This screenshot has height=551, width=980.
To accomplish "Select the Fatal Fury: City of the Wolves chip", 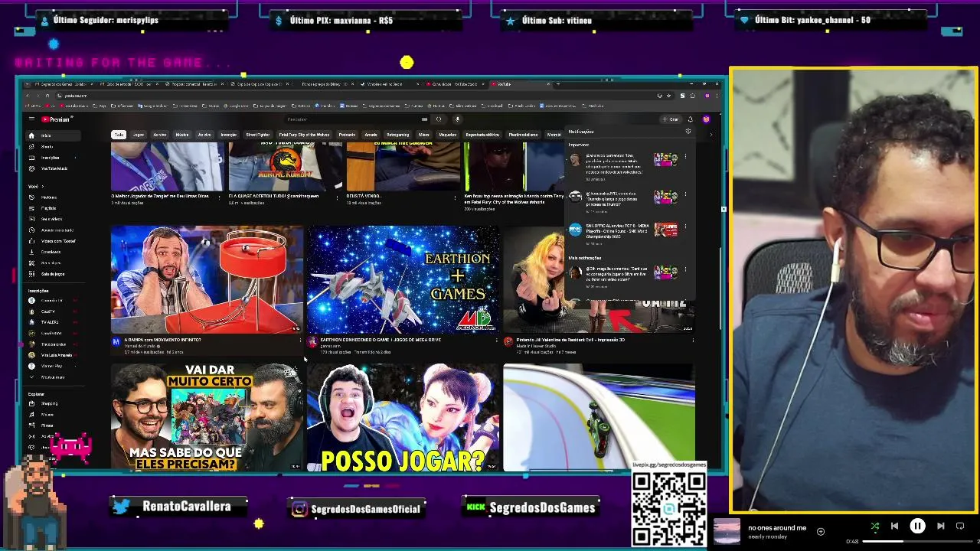I will click(x=304, y=135).
